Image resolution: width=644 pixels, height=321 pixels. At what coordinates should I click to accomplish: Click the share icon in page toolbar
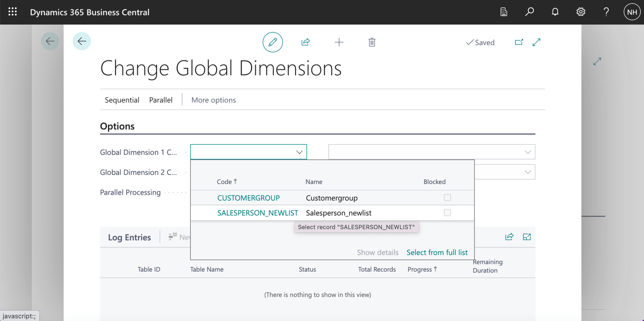tap(306, 42)
